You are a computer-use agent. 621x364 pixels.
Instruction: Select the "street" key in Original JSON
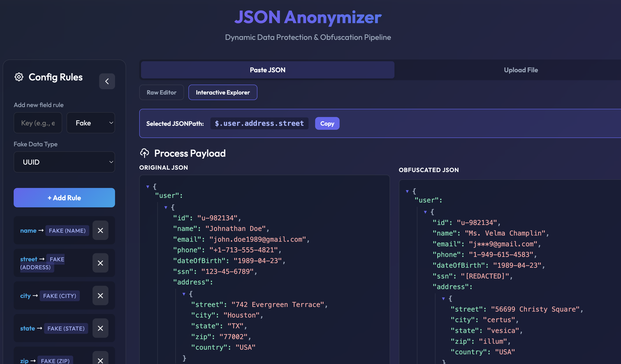pos(209,305)
